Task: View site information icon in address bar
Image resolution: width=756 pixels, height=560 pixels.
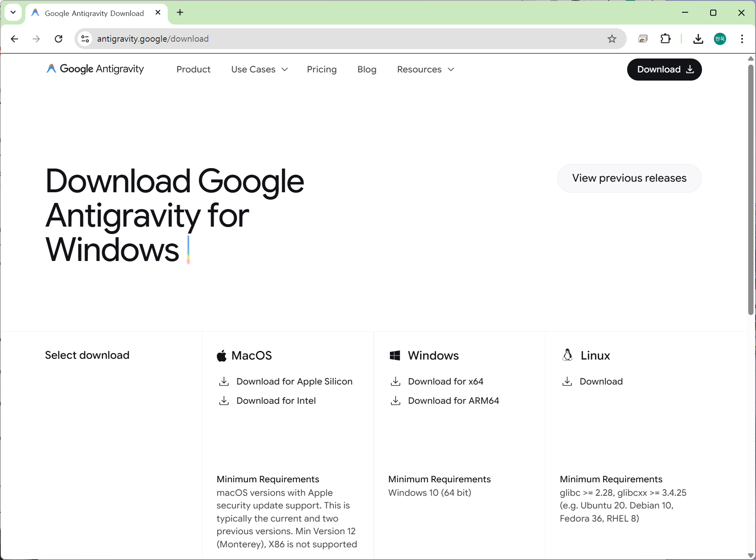Action: click(85, 39)
